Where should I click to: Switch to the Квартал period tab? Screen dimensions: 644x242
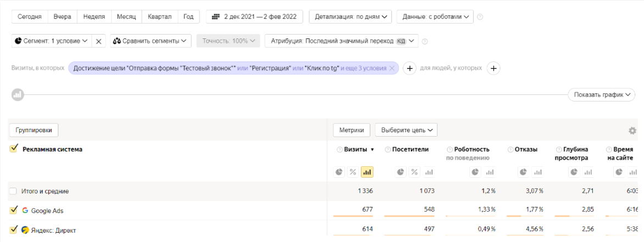coord(160,17)
